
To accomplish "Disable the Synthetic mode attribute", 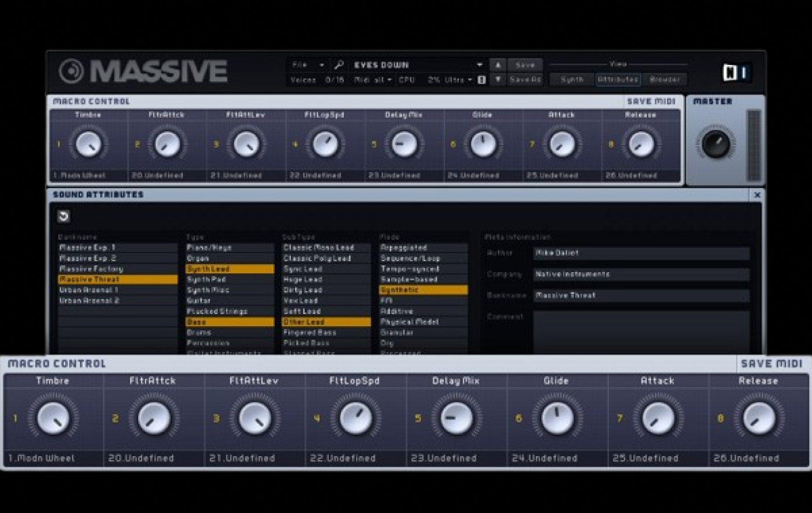I will click(423, 290).
